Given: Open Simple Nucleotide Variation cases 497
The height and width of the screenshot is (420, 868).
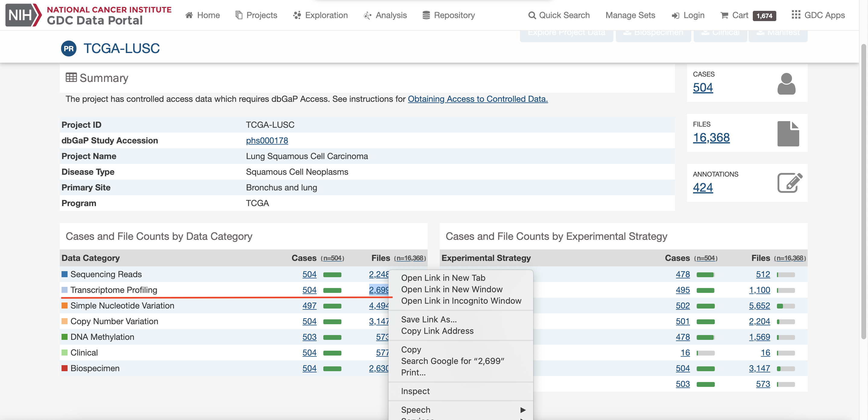Looking at the screenshot, I should point(309,306).
